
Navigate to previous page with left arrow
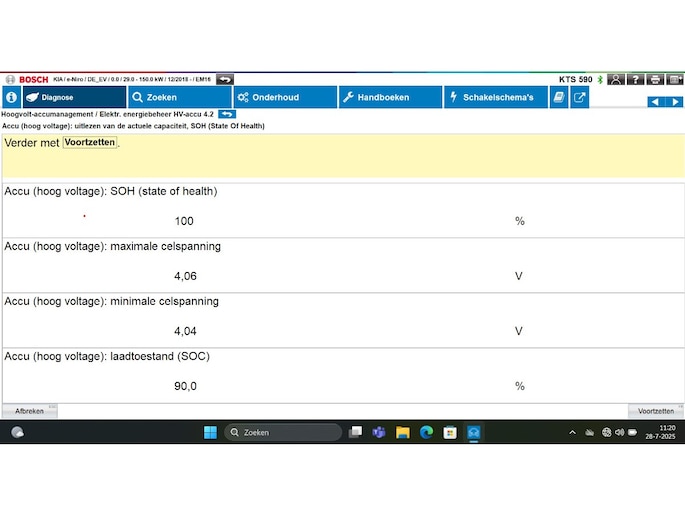tap(655, 101)
